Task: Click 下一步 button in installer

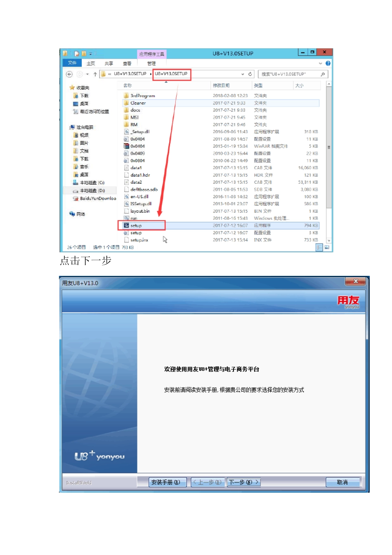Action: [x=244, y=482]
